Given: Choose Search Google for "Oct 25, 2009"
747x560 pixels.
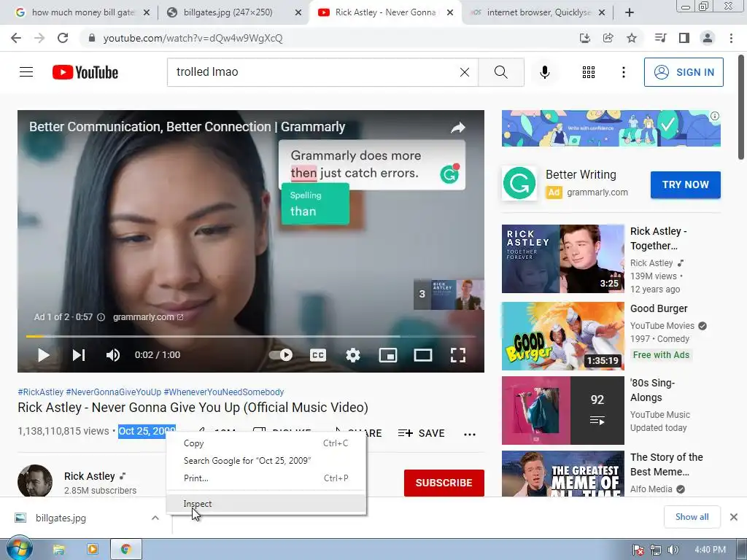Looking at the screenshot, I should [x=266, y=461].
